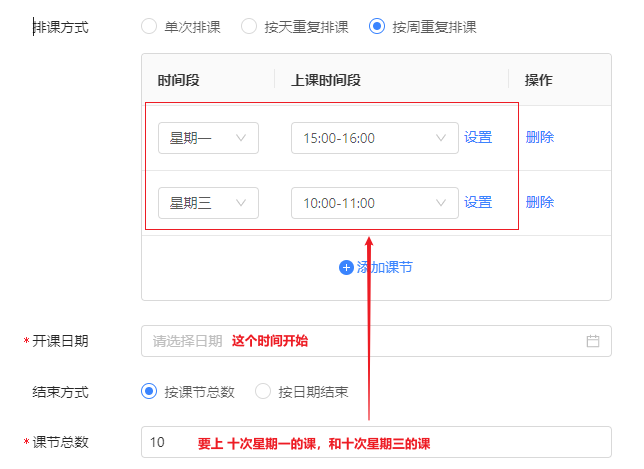The image size is (644, 469).
Task: Click 设置 for the 15:00-16:00 row
Action: coord(478,138)
